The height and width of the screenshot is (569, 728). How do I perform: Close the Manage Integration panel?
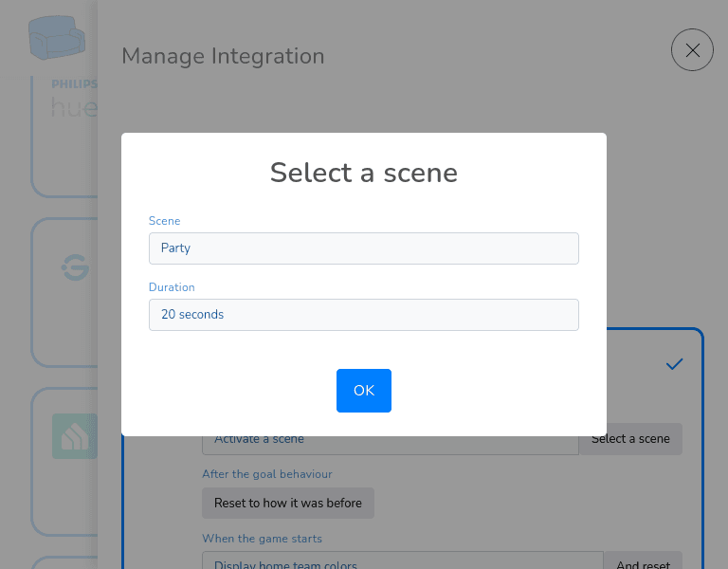[692, 49]
